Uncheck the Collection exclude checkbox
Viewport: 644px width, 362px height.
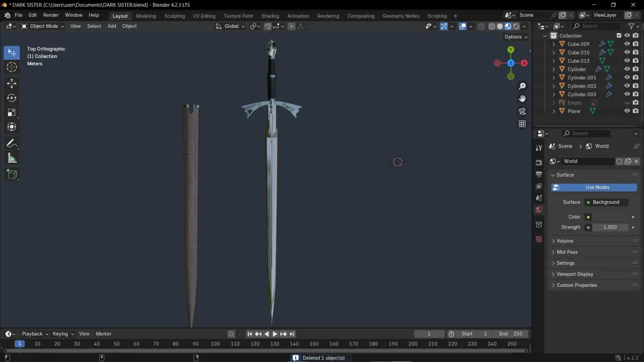(x=619, y=36)
